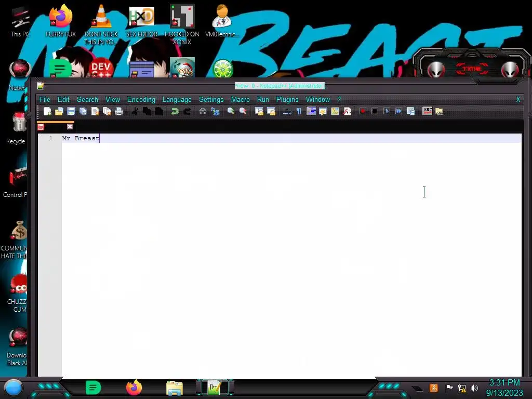Screen dimensions: 532x399
Task: Start macro recording with red dot icon
Action: click(363, 111)
